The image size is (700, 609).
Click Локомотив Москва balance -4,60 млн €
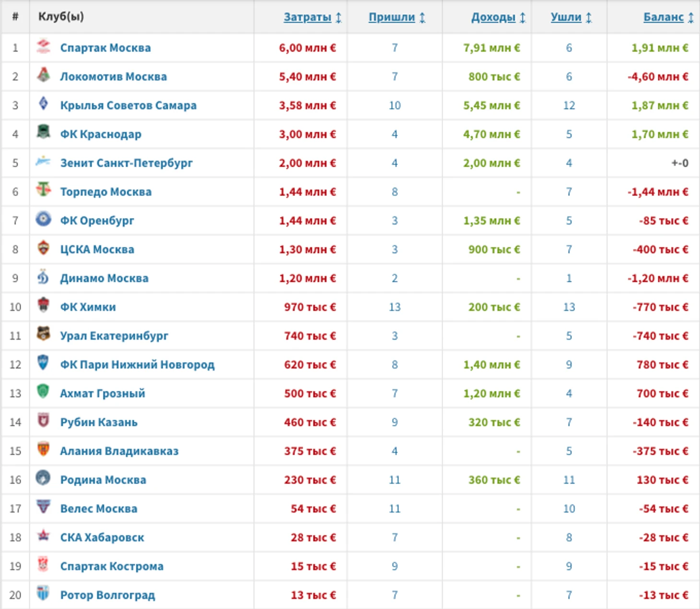[x=658, y=77]
